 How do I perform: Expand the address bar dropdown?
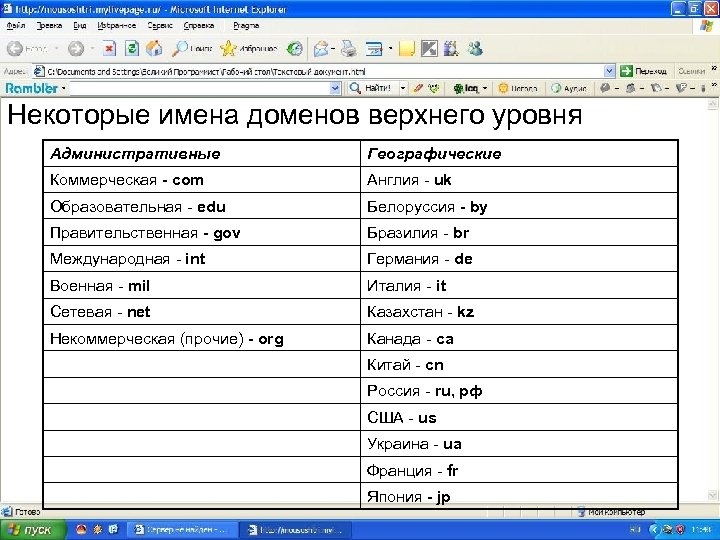point(609,71)
